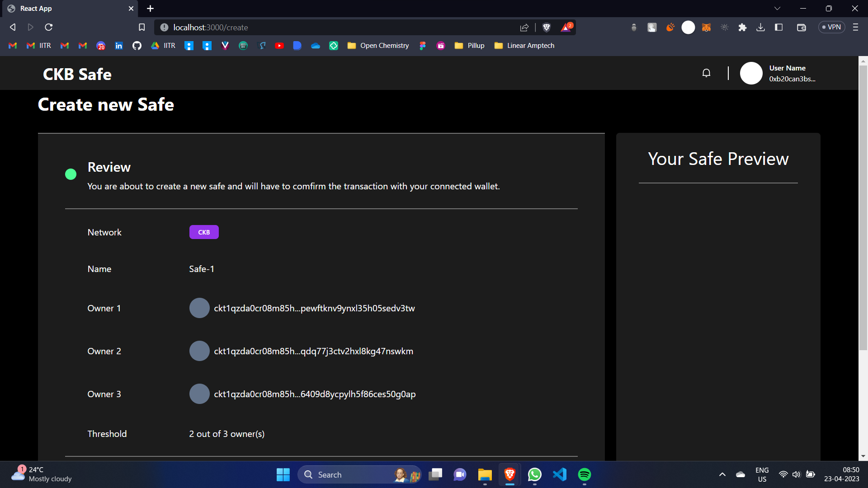Viewport: 868px width, 488px height.
Task: Toggle the Brave VPN button
Action: (831, 28)
